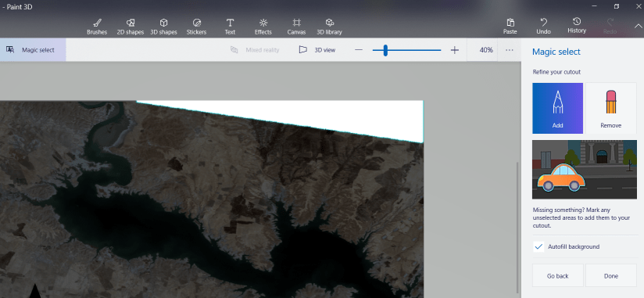
Task: Open the 3D shapes tool
Action: [163, 27]
